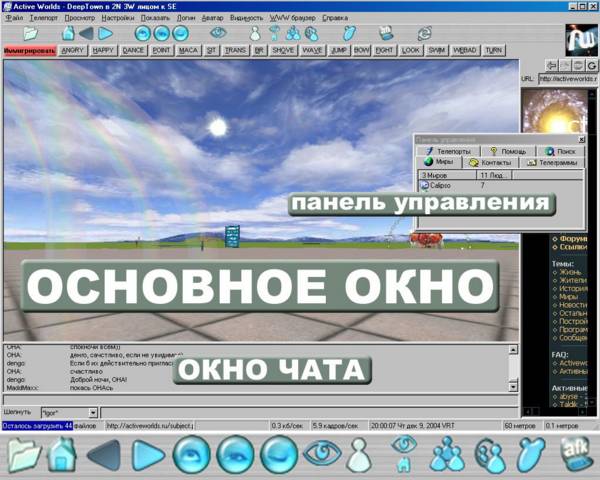600x480 pixels.
Task: Click the mouse mode icon in top toolbar
Action: click(x=349, y=33)
